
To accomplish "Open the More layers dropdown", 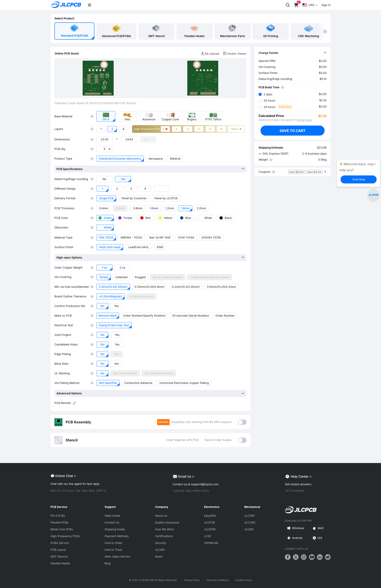I will coord(236,129).
